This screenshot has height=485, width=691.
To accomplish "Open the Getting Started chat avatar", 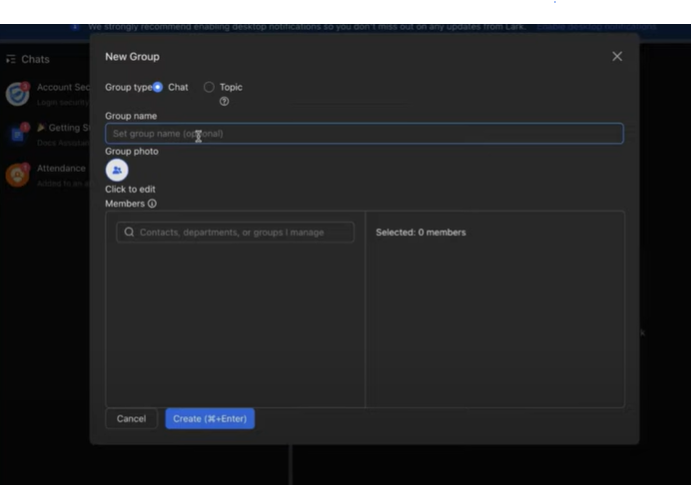I will pos(18,134).
